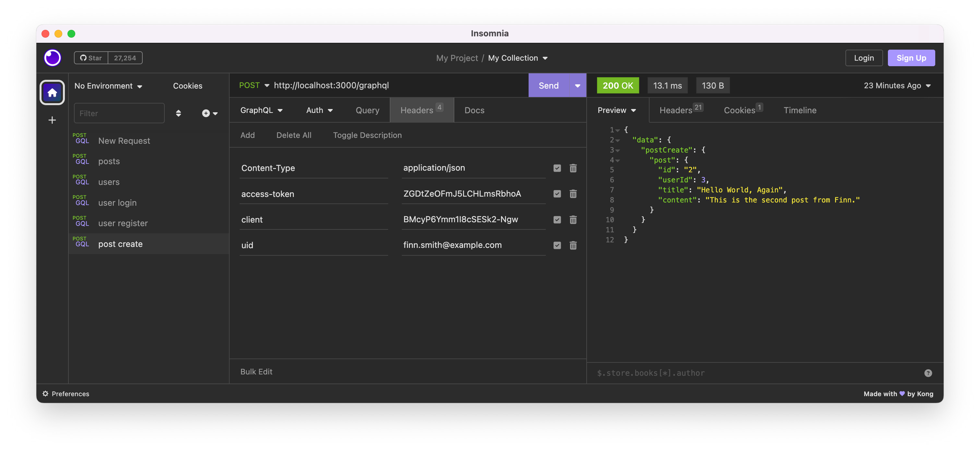Change the POST method dropdown
Viewport: 980px width, 451px height.
254,85
